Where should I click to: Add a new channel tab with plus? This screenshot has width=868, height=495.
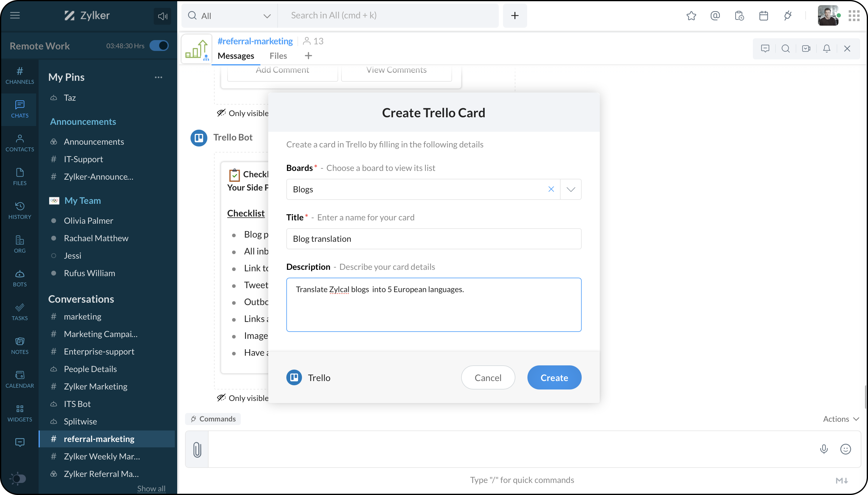(308, 56)
